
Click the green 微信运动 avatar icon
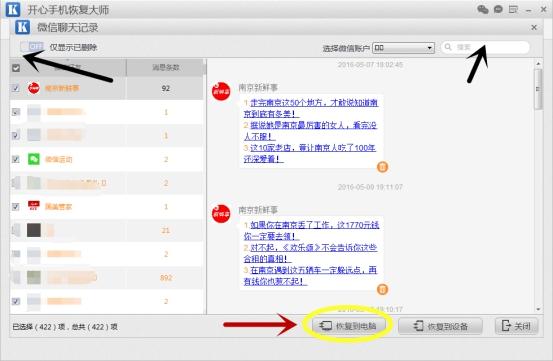(x=34, y=159)
